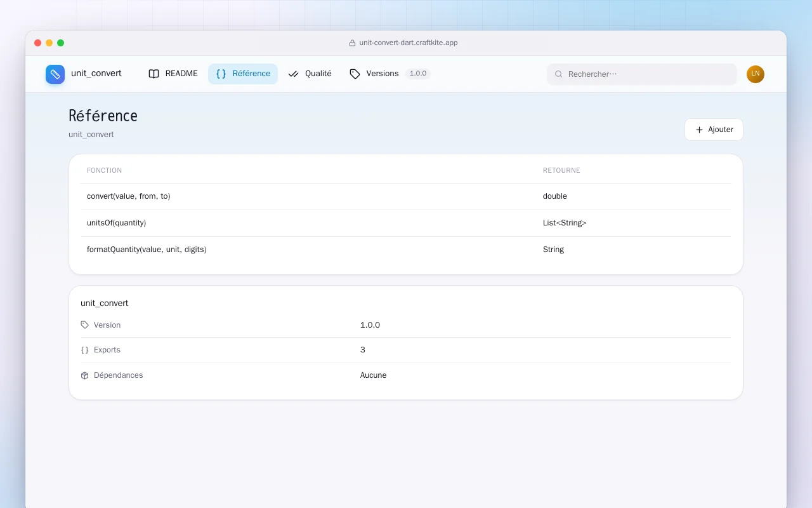Switch to the README tab
The height and width of the screenshot is (508, 812).
173,74
